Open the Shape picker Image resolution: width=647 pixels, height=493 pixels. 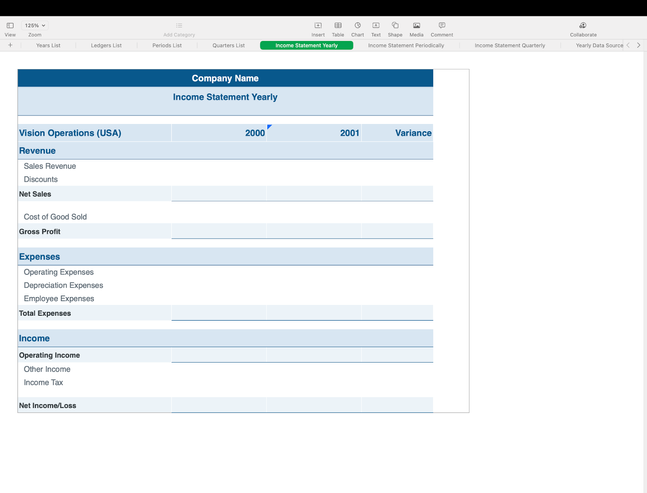(395, 25)
